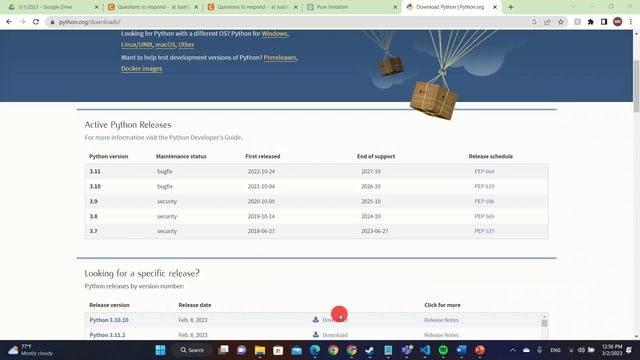Image resolution: width=640 pixels, height=360 pixels.
Task: Show hidden system tray icons
Action: click(513, 350)
